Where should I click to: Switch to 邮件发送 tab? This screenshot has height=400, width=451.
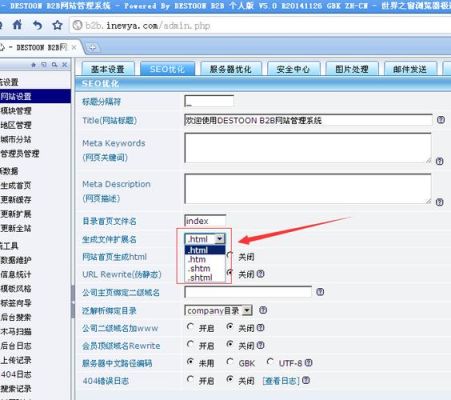(x=410, y=69)
